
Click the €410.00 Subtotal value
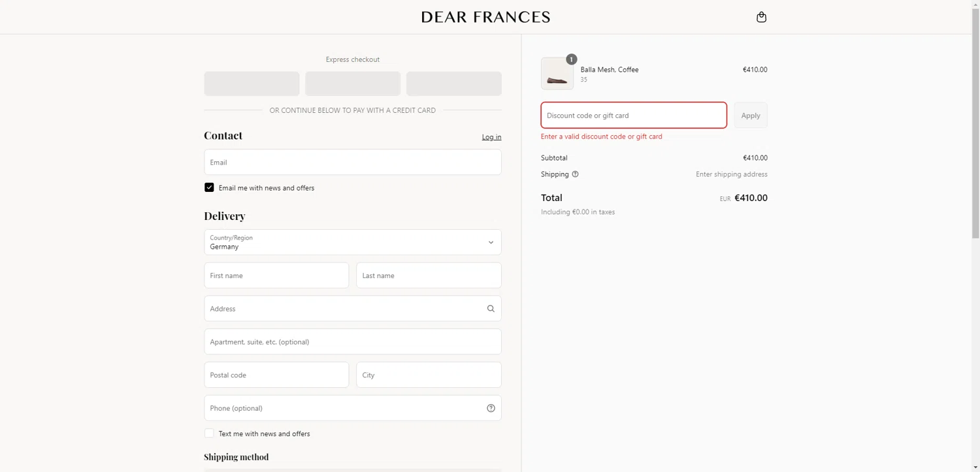coord(755,158)
